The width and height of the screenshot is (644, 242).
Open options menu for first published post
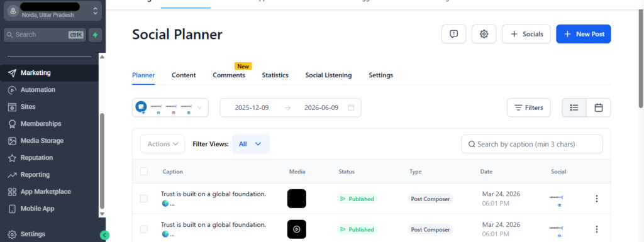point(597,199)
